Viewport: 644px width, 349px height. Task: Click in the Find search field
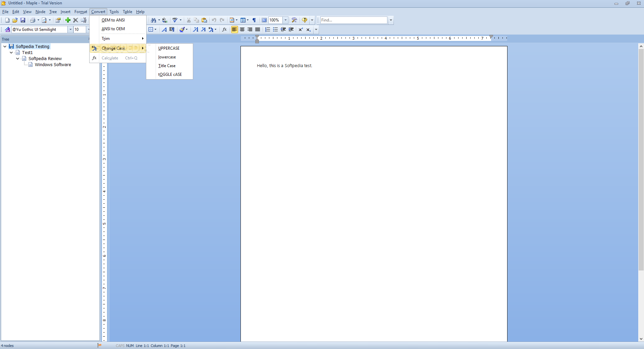click(354, 20)
